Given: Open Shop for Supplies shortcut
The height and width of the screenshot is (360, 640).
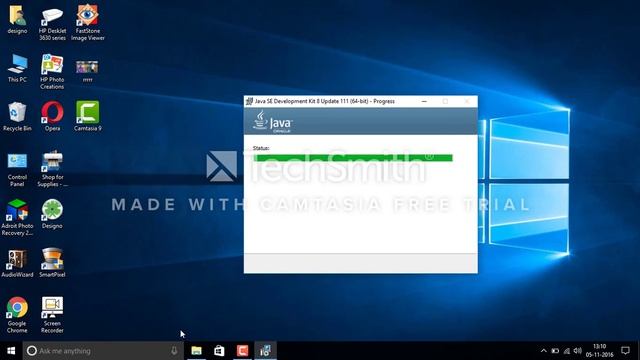Looking at the screenshot, I should click(x=52, y=169).
